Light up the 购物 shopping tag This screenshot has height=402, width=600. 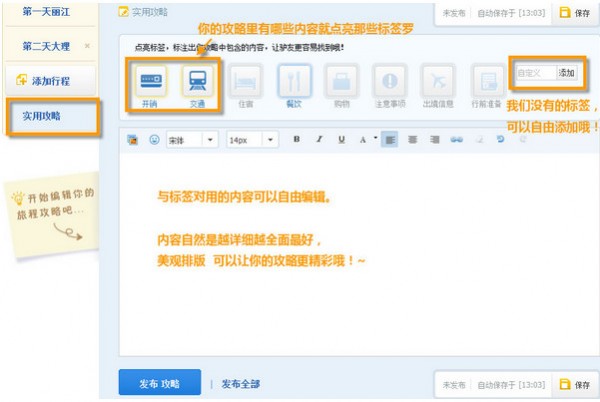[x=342, y=81]
